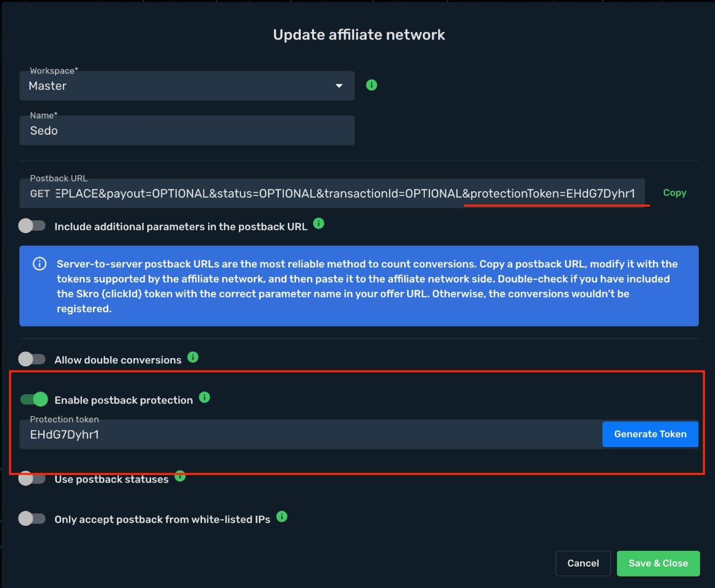Disable Enable postback protection switch
This screenshot has height=588, width=715.
(34, 399)
